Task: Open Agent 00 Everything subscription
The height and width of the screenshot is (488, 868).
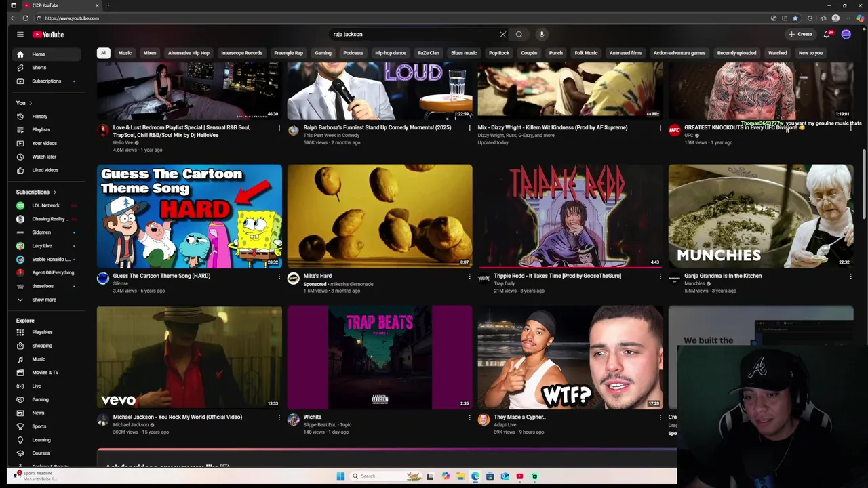Action: point(46,272)
